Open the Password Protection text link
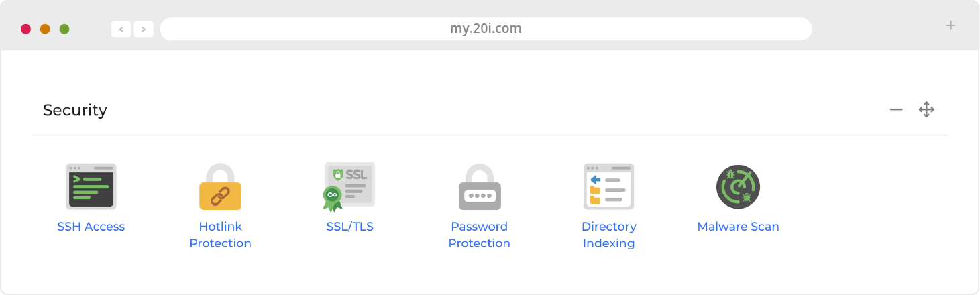This screenshot has height=295, width=980. click(479, 235)
